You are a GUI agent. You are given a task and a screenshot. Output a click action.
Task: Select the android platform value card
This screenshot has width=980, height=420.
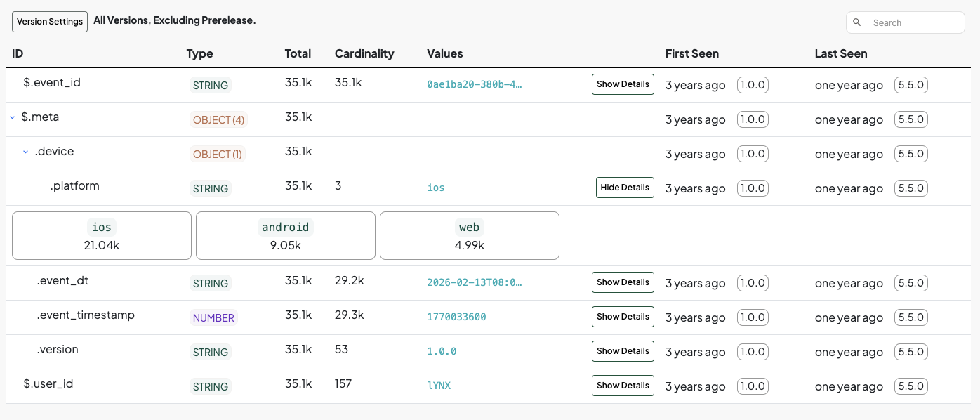285,235
